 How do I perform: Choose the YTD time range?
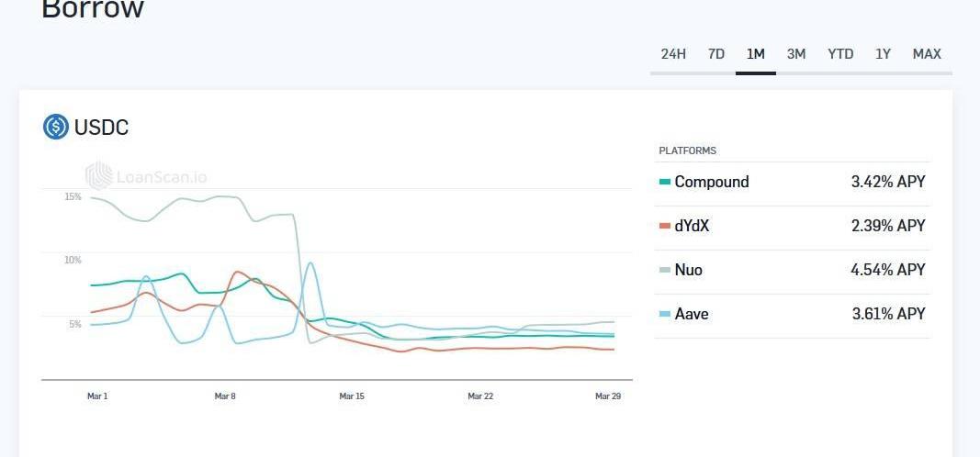point(840,54)
